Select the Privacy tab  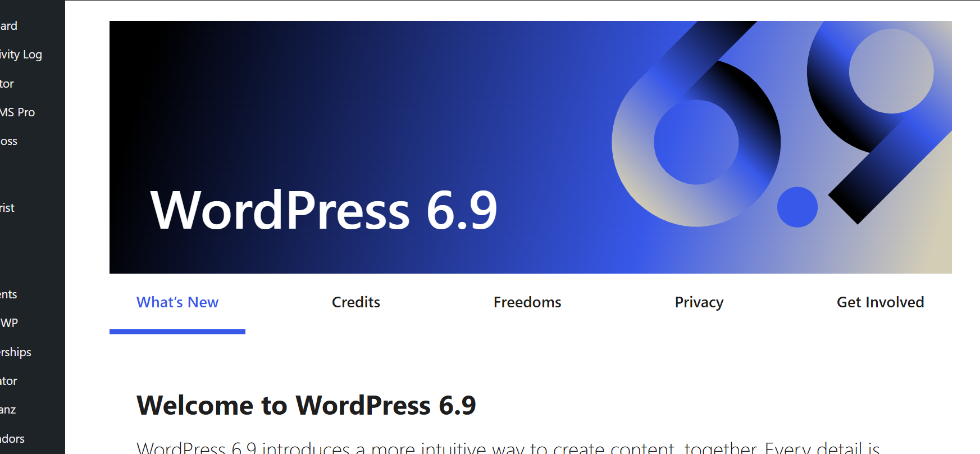pyautogui.click(x=699, y=303)
